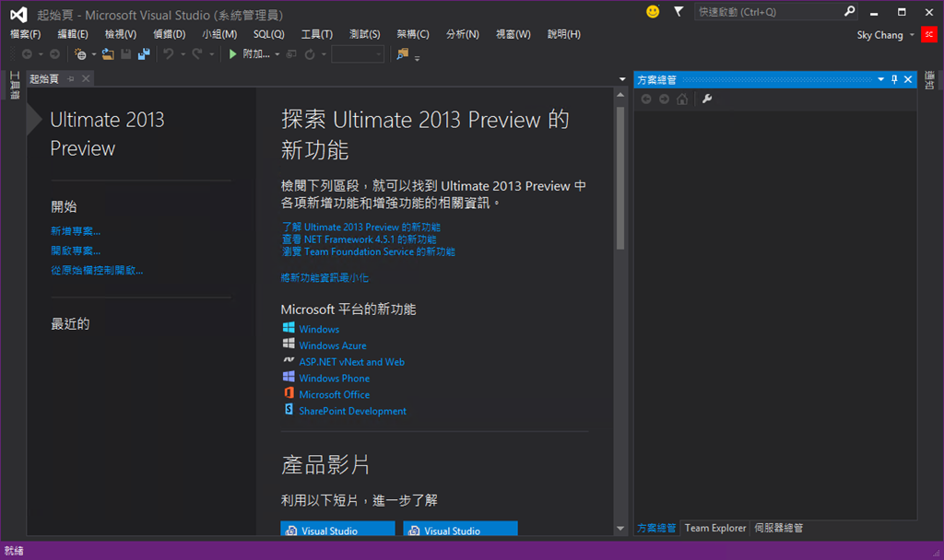The height and width of the screenshot is (560, 944).
Task: Click the browser window icon beside 附加
Action: 291,54
